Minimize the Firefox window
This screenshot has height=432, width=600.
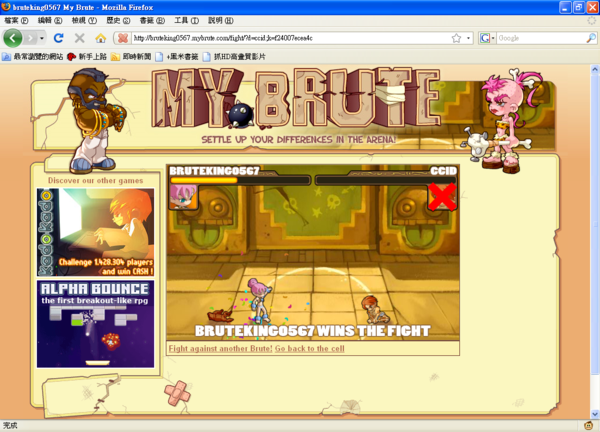coord(566,7)
